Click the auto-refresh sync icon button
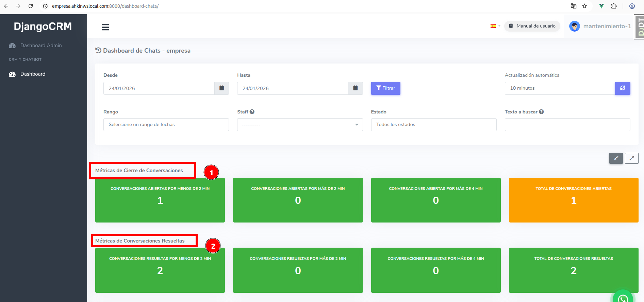 (x=622, y=88)
